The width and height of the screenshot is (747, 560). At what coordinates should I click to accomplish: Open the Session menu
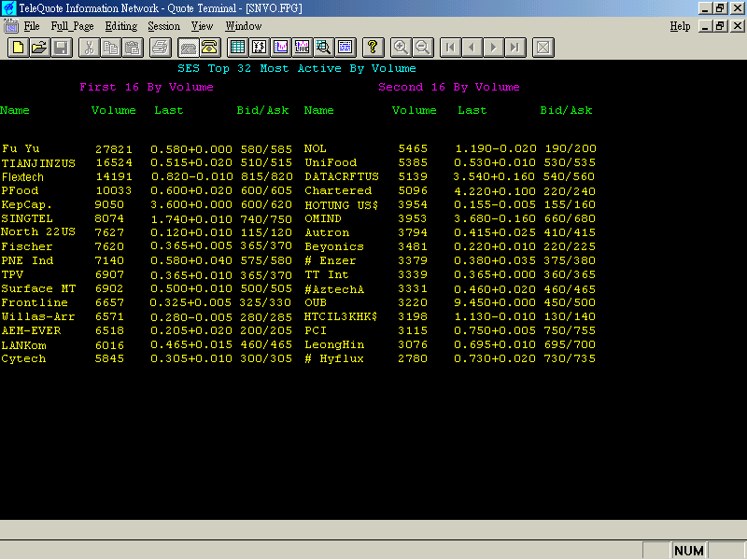tap(164, 26)
